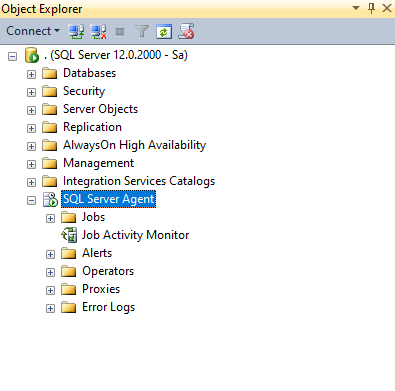Select the Security tree item

tap(84, 91)
